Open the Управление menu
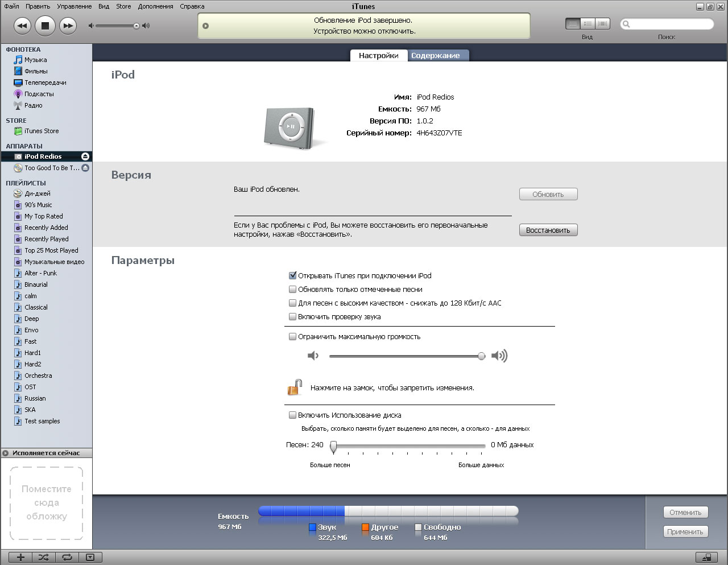Image resolution: width=728 pixels, height=565 pixels. [x=74, y=6]
